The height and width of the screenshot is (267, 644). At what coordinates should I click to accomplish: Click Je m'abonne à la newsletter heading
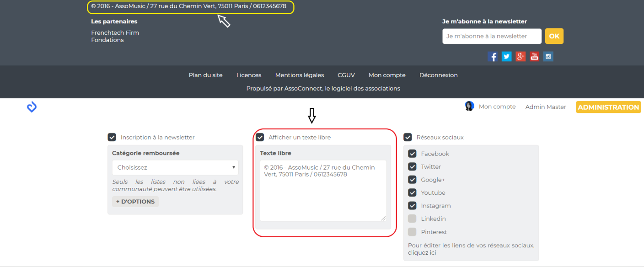click(484, 21)
